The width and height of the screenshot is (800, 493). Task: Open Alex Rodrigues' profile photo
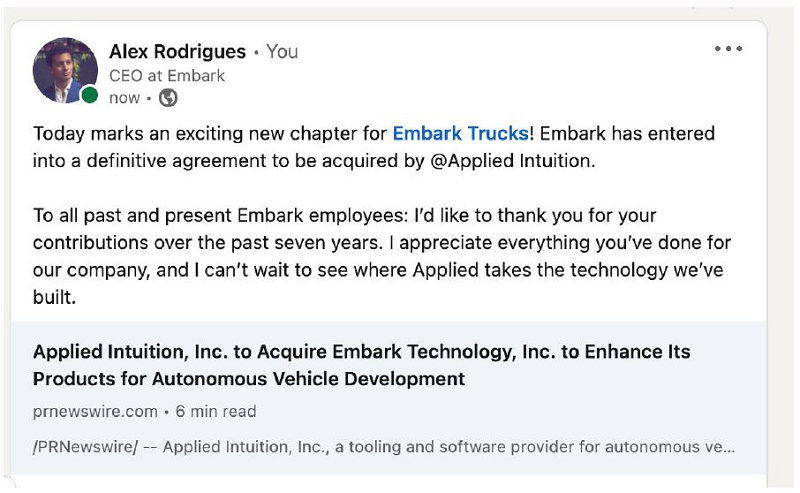pyautogui.click(x=64, y=70)
